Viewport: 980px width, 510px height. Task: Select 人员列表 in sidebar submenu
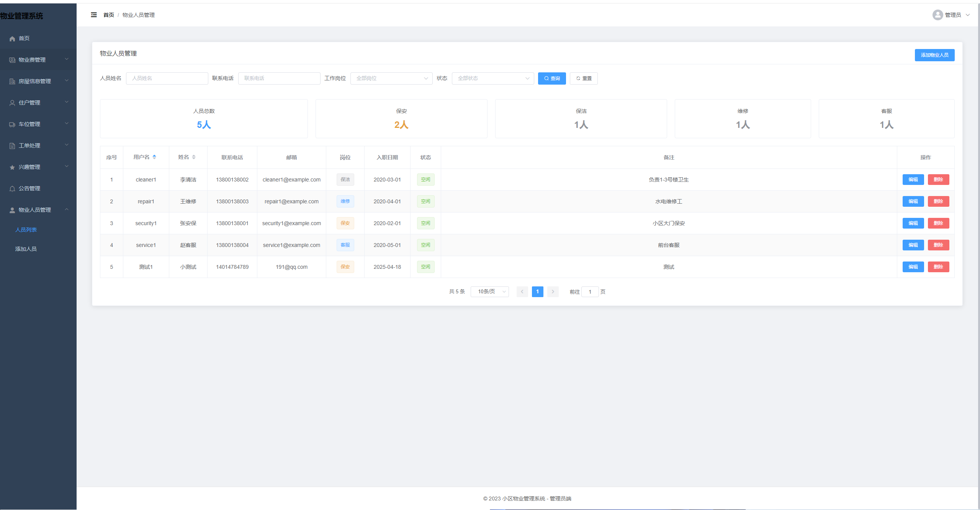click(26, 230)
